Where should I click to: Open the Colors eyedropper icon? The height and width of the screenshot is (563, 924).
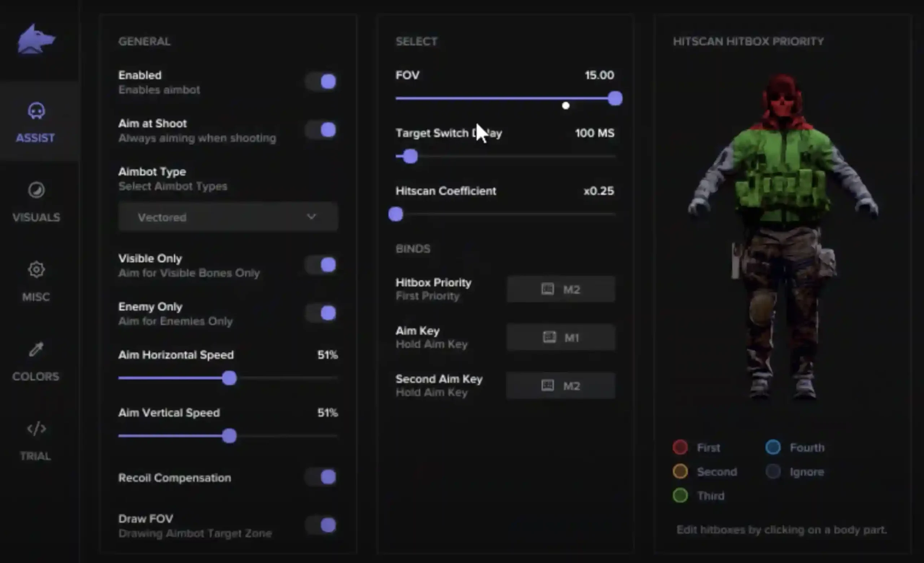point(36,349)
